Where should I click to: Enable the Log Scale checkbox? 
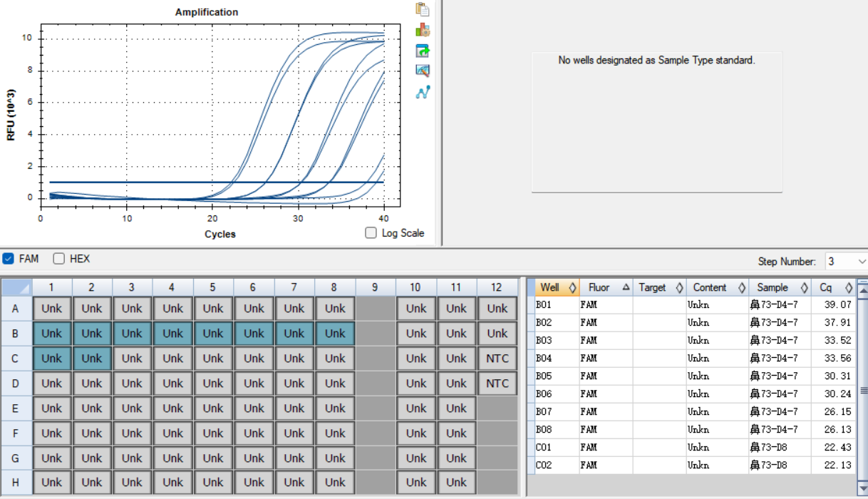point(371,232)
